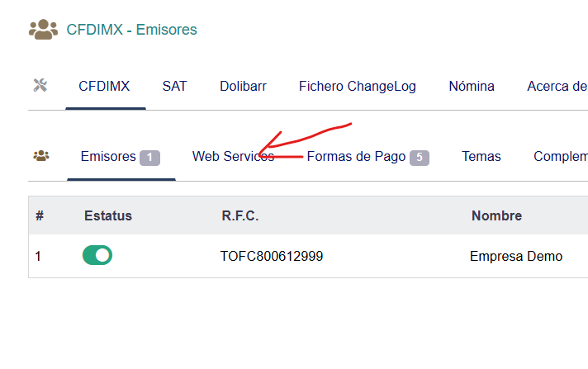
Task: Click the Formas de Pago badge showing 5
Action: click(420, 158)
